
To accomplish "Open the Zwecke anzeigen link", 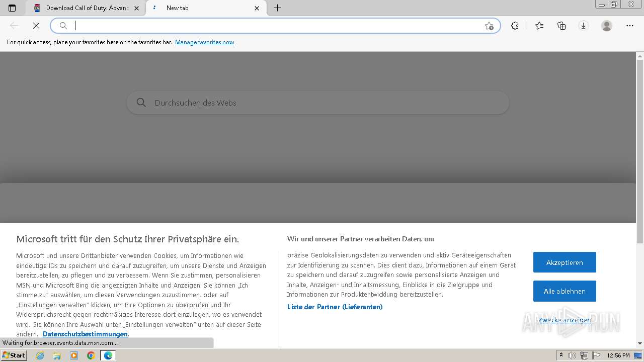I will pyautogui.click(x=565, y=320).
